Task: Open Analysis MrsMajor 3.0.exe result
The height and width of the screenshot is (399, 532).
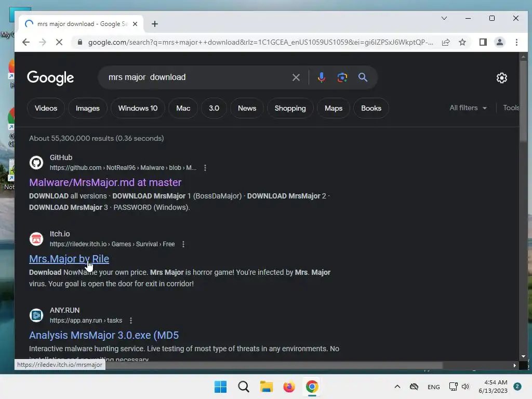Action: coord(104,335)
